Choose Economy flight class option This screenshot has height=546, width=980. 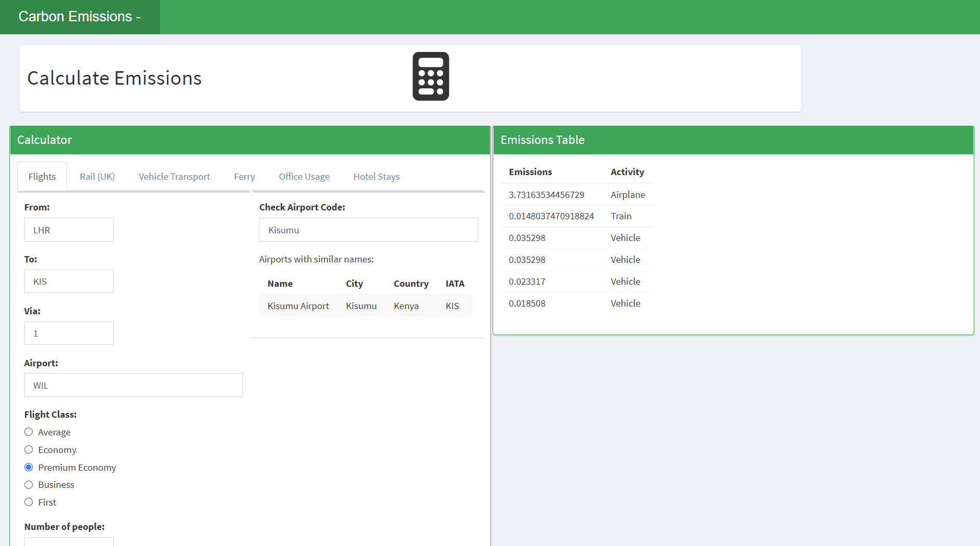(x=29, y=450)
